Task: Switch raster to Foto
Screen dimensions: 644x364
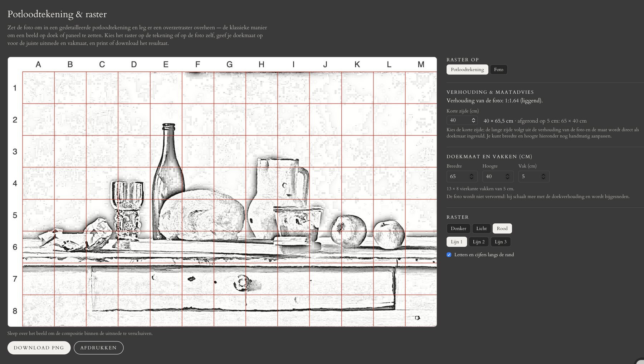Action: coord(498,69)
